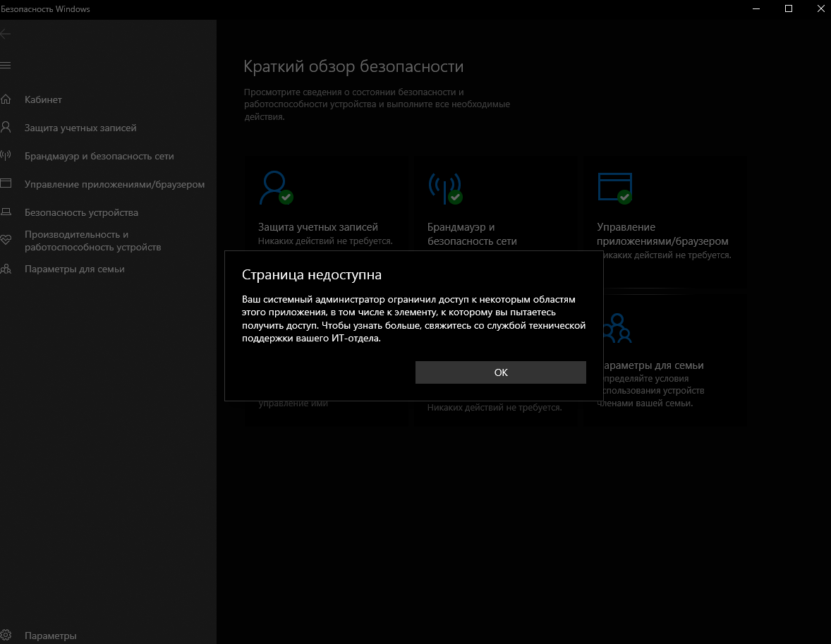Image resolution: width=831 pixels, height=644 pixels.
Task: Select Параметры для семьи in sidebar
Action: click(x=74, y=269)
